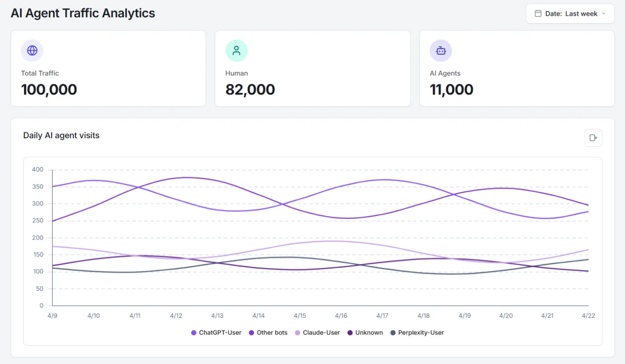The image size is (625, 364).
Task: Click the Total Traffic label
Action: (x=40, y=73)
